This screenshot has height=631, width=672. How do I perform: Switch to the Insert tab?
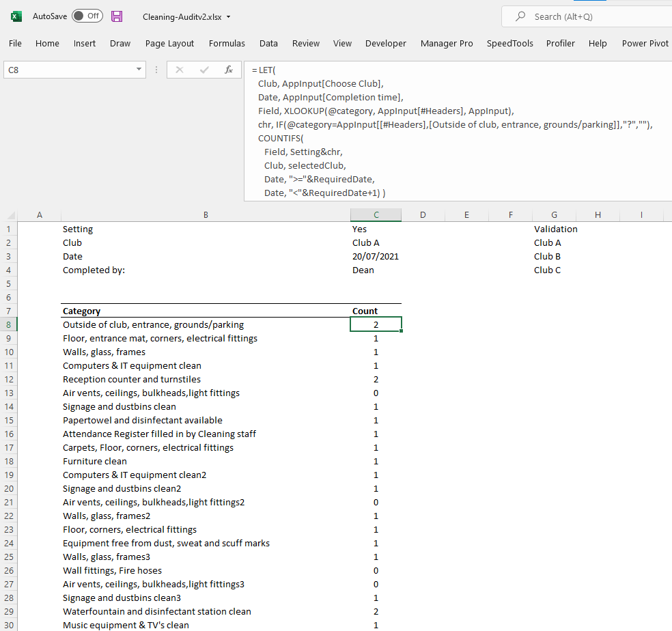point(85,43)
